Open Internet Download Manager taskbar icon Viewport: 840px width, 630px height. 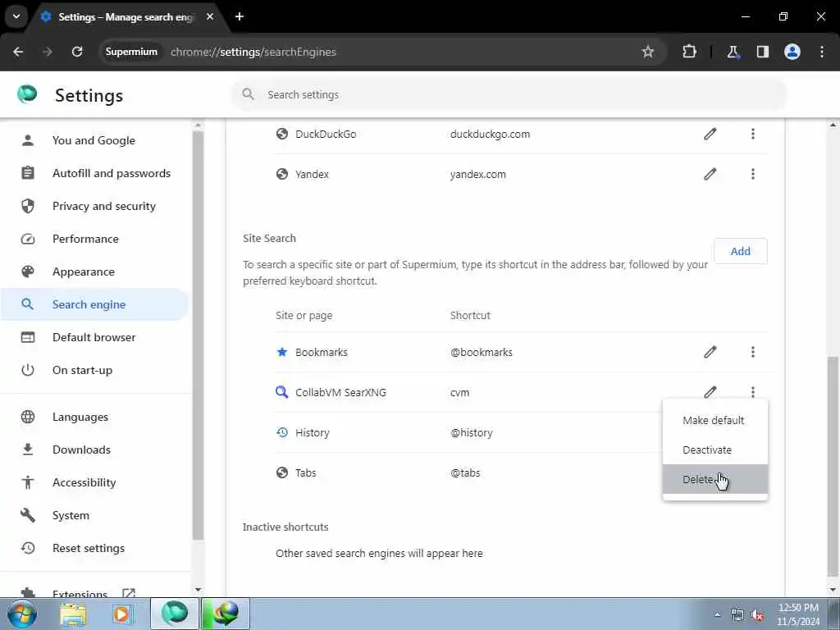click(x=226, y=614)
